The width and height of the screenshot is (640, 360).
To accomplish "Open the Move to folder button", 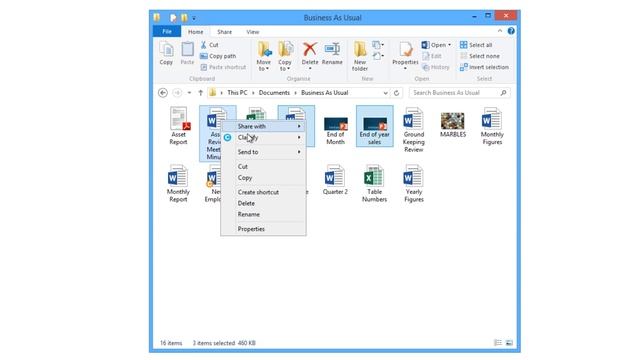I will [x=264, y=56].
